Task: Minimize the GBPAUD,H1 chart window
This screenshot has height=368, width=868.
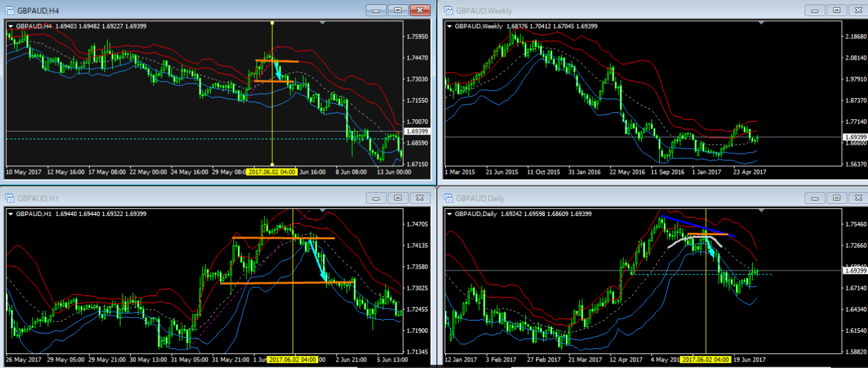Action: click(x=376, y=198)
